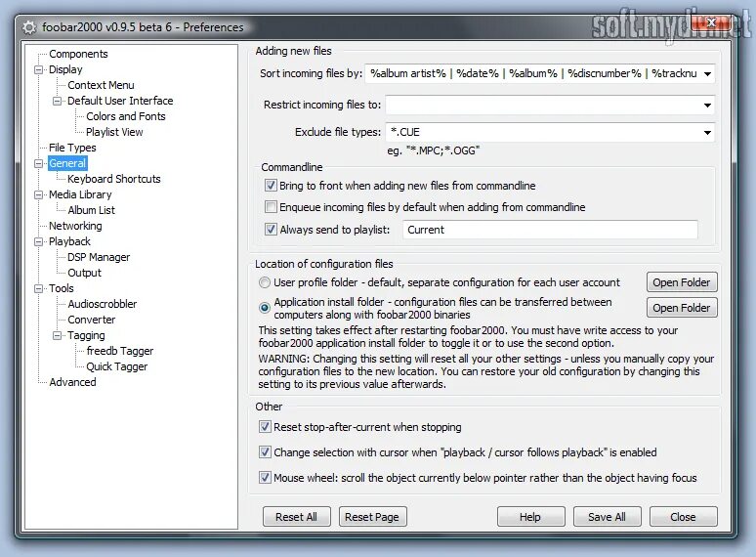Open Colors and Fonts settings
The image size is (756, 557).
tap(125, 116)
